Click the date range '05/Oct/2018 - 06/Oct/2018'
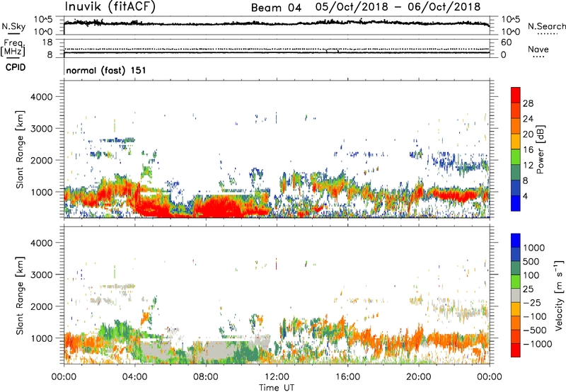 398,7
